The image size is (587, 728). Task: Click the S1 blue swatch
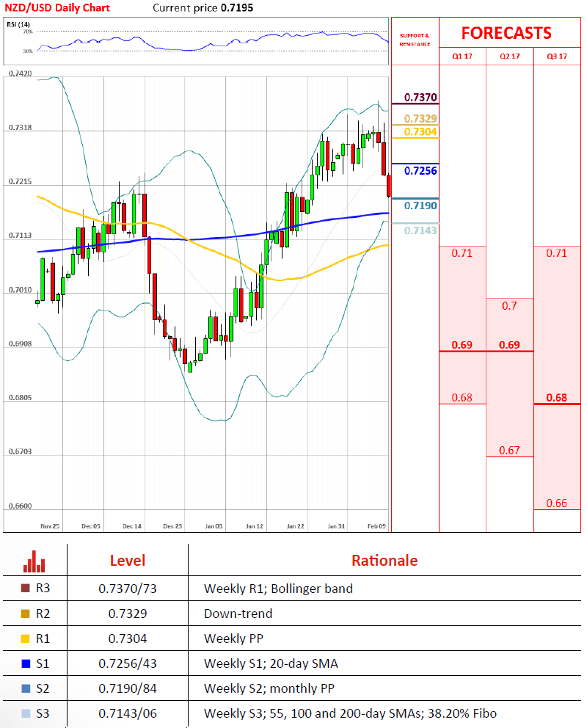tap(26, 663)
